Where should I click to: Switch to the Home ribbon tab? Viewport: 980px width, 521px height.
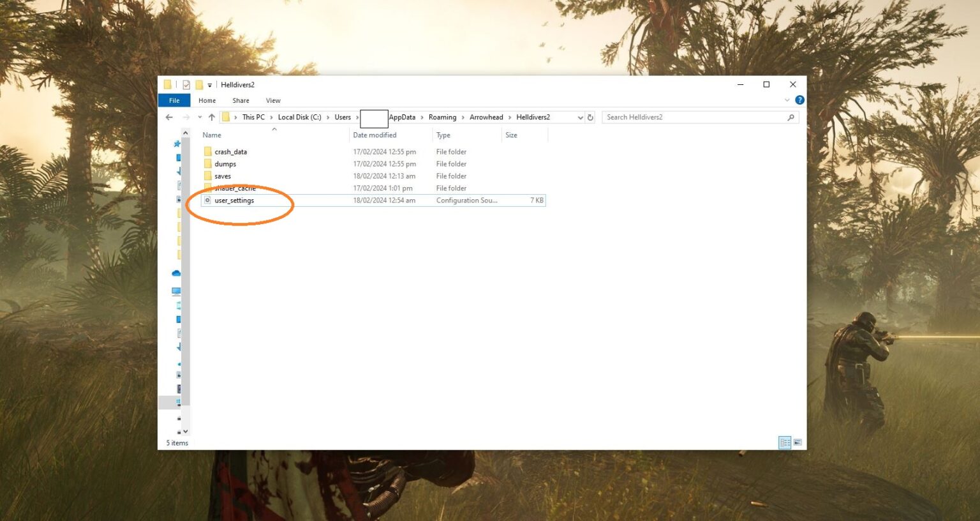pyautogui.click(x=207, y=100)
